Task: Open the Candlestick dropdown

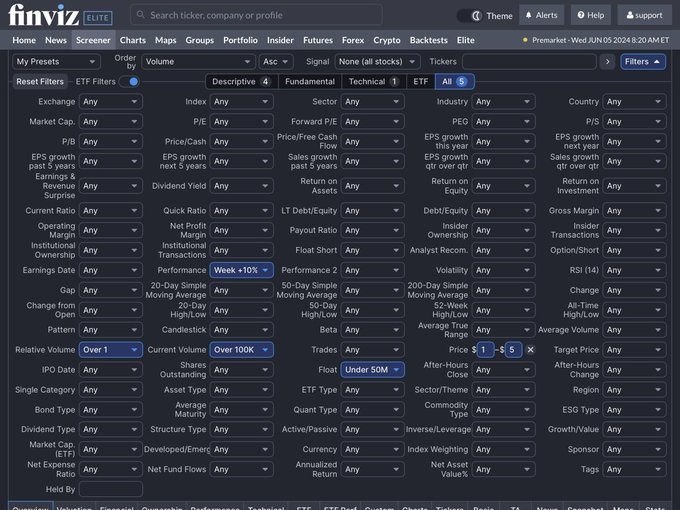Action: coord(242,330)
